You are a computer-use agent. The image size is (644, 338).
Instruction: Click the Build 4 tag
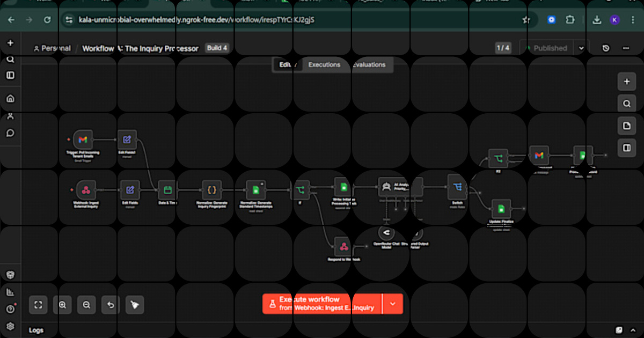(217, 48)
